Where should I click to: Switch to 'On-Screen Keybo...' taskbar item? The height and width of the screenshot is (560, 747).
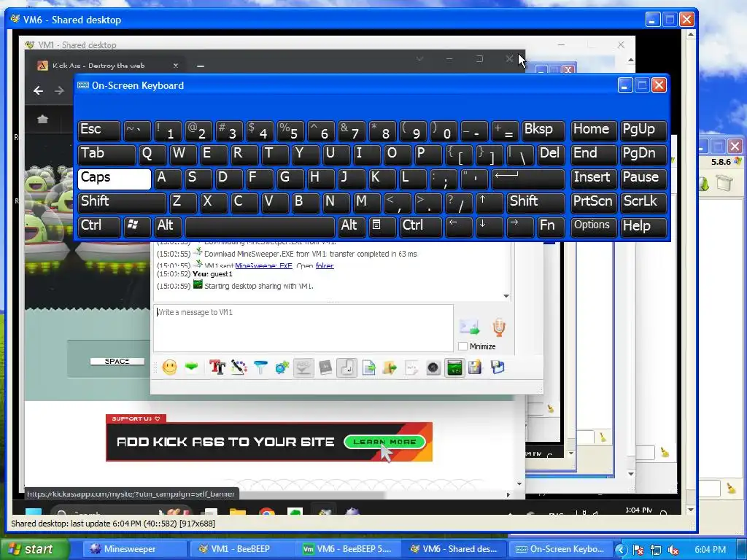pyautogui.click(x=559, y=549)
